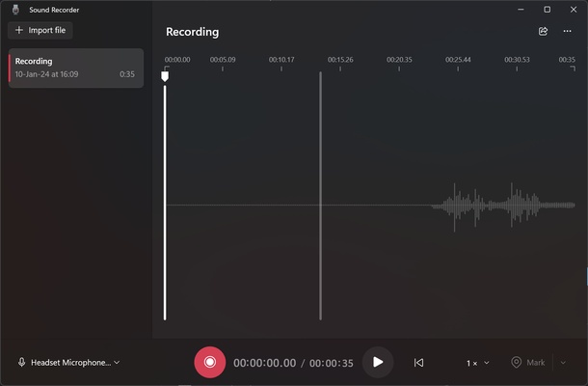Close the Sound Recorder window
This screenshot has height=386, width=588.
point(574,10)
